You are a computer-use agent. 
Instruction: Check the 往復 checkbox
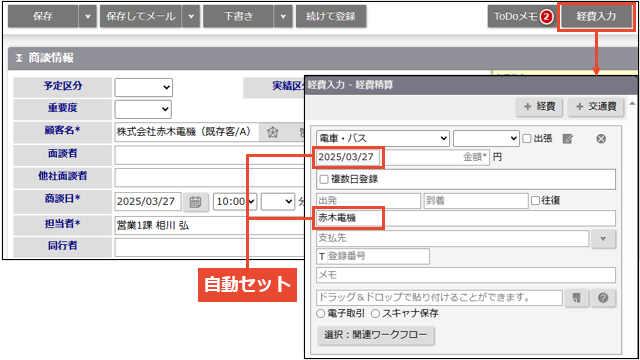tap(536, 200)
